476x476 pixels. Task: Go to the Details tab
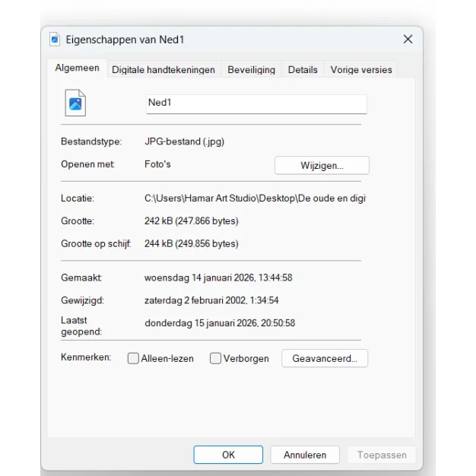point(303,69)
